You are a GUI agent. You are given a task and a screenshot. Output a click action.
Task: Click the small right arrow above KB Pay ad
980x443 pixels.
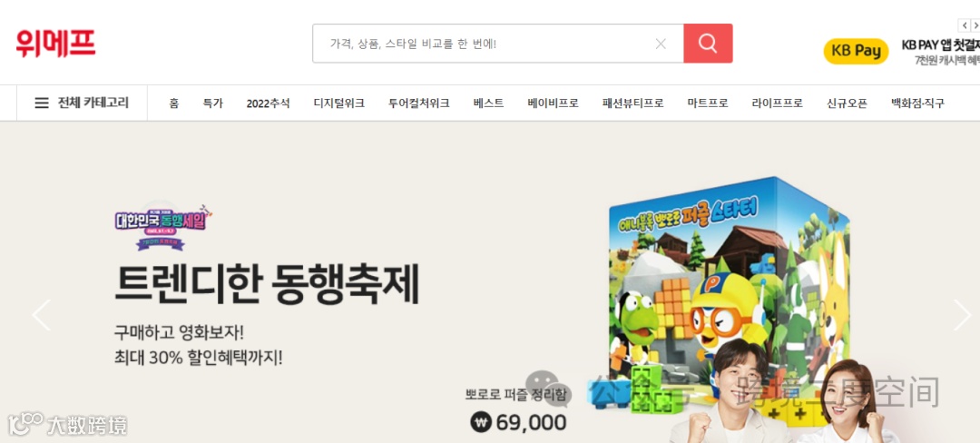(975, 25)
